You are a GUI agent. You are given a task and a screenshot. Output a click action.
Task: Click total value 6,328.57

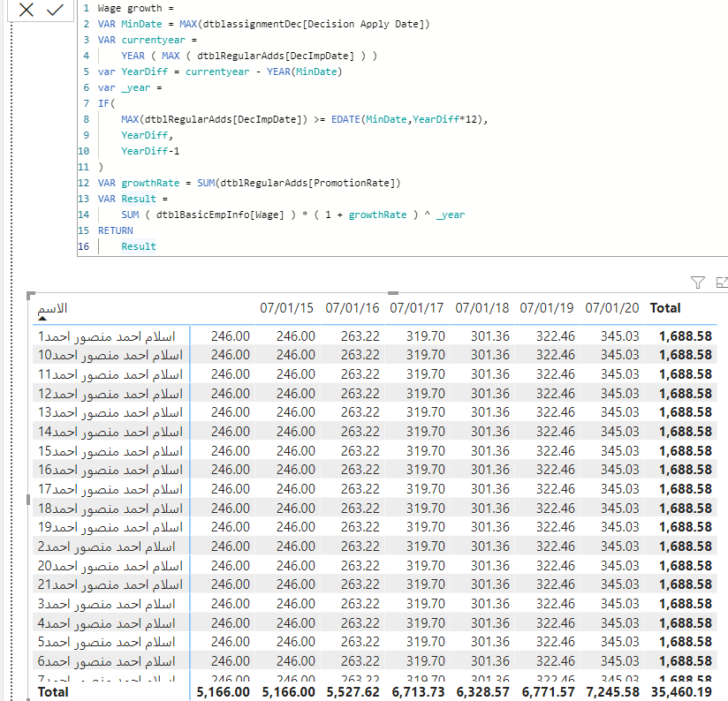coord(483,691)
